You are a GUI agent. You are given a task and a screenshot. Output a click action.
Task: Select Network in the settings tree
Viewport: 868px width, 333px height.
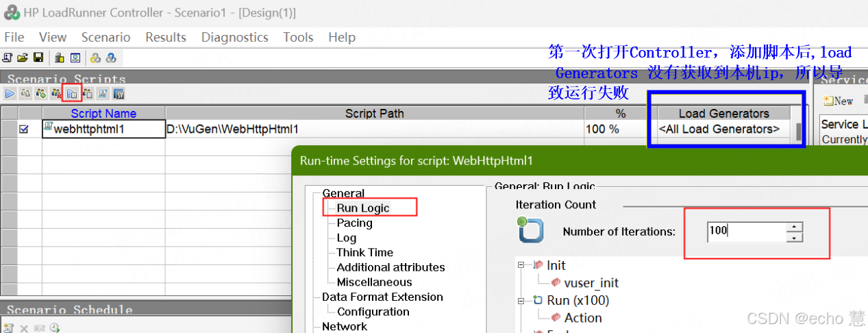[x=344, y=326]
